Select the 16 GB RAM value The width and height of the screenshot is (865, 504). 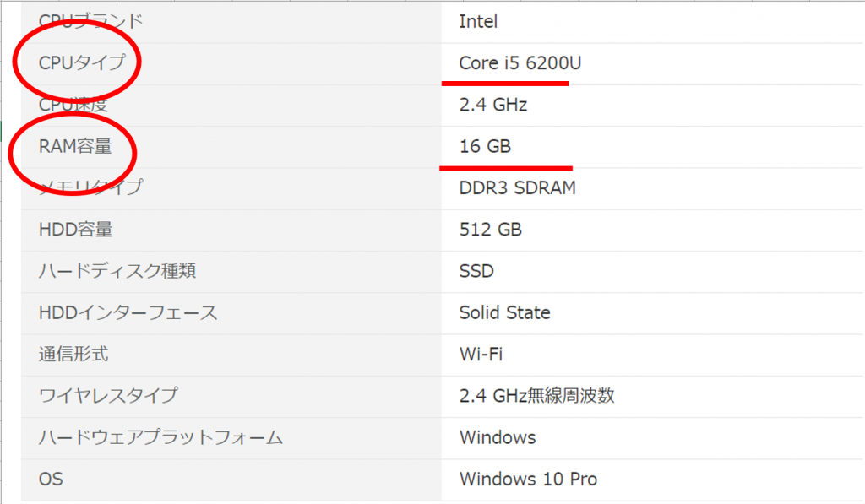[x=485, y=146]
